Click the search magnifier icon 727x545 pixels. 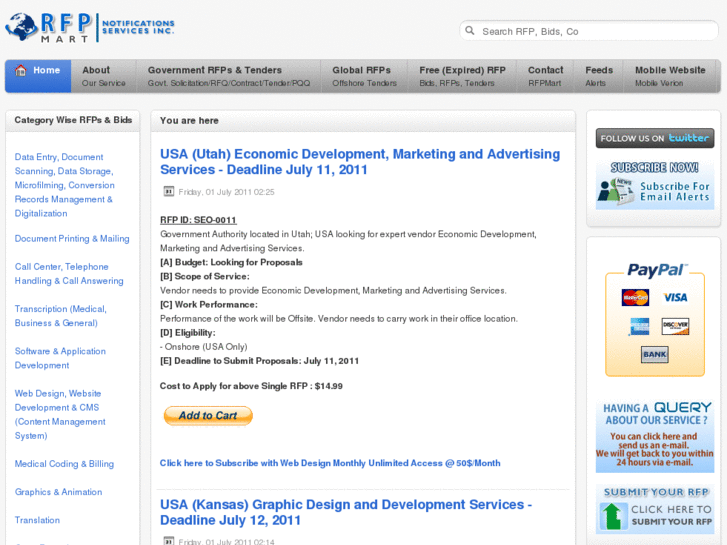click(x=469, y=31)
